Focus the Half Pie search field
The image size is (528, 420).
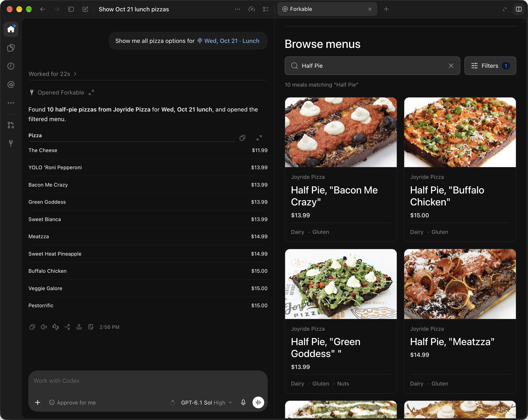(x=372, y=66)
